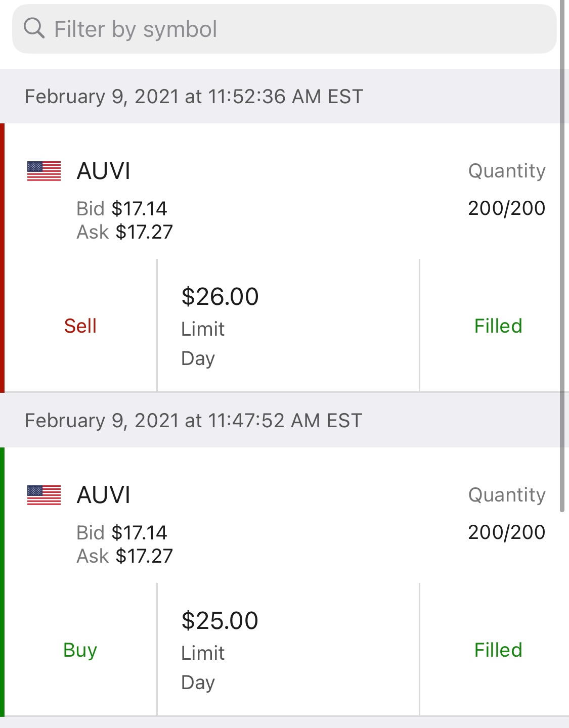Tap the 11:52:36 AM date header

coord(194,97)
